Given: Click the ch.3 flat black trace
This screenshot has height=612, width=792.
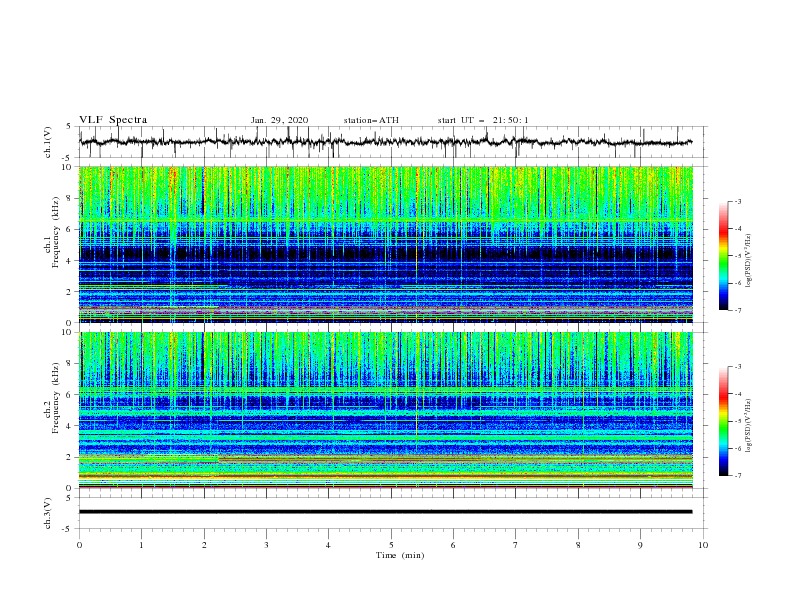Looking at the screenshot, I should [385, 512].
